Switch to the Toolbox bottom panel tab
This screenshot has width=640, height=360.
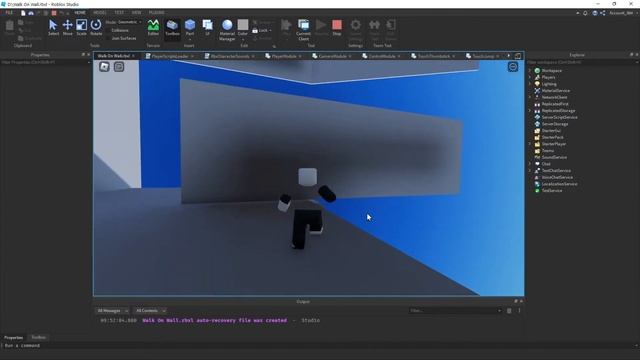(39, 338)
